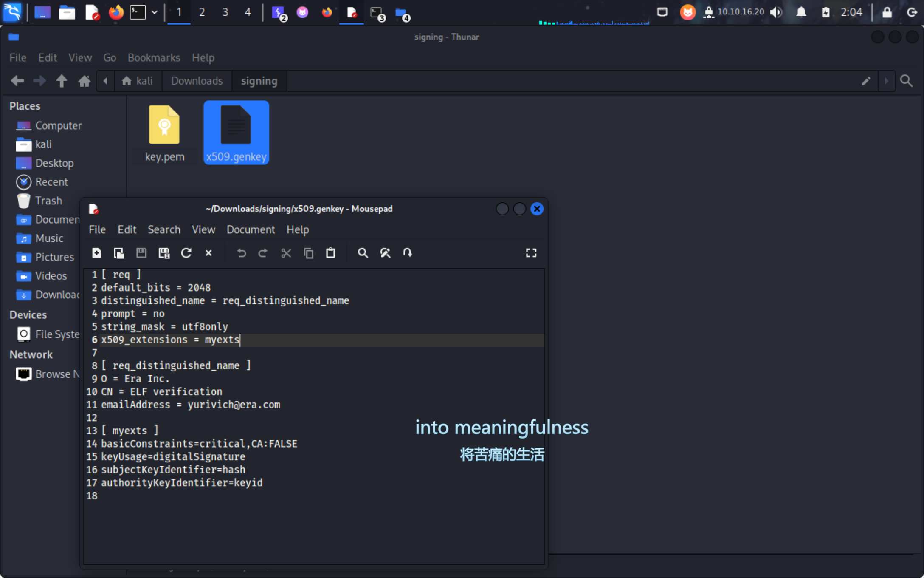Switch to workspace 2 in panel

(x=202, y=12)
